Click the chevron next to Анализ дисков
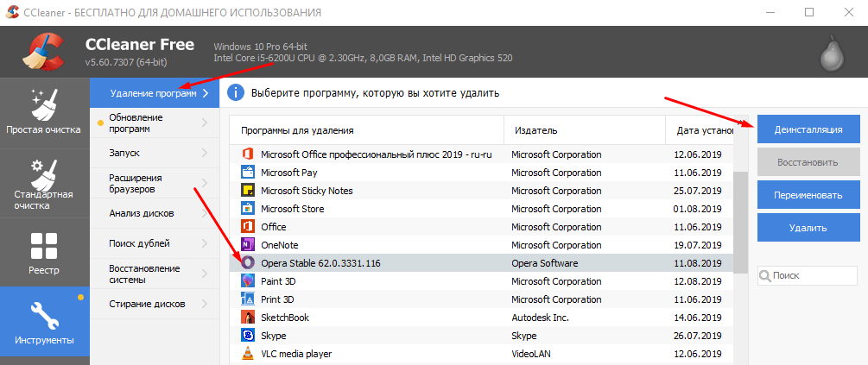This screenshot has height=365, width=868. coord(205,213)
